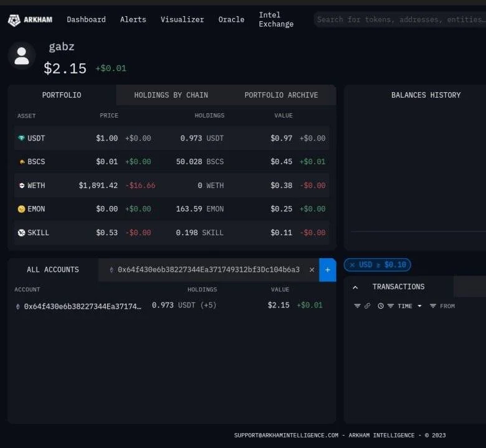
Task: Click the transaction link icon
Action: pyautogui.click(x=367, y=306)
